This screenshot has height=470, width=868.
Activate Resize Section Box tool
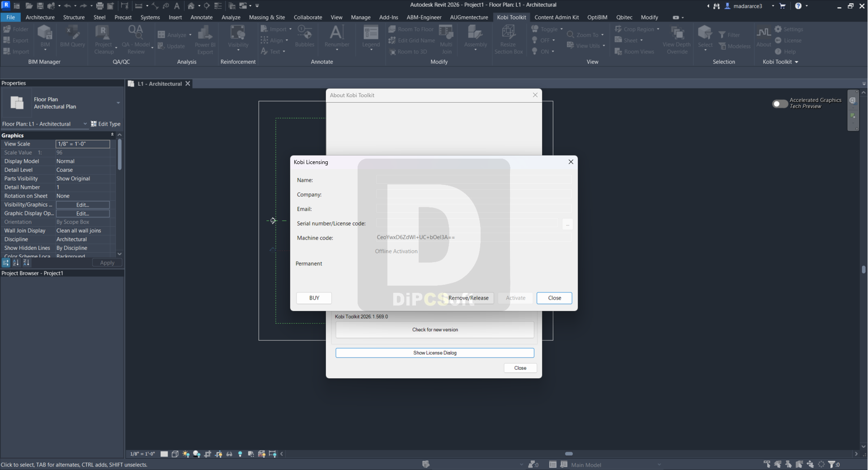508,40
